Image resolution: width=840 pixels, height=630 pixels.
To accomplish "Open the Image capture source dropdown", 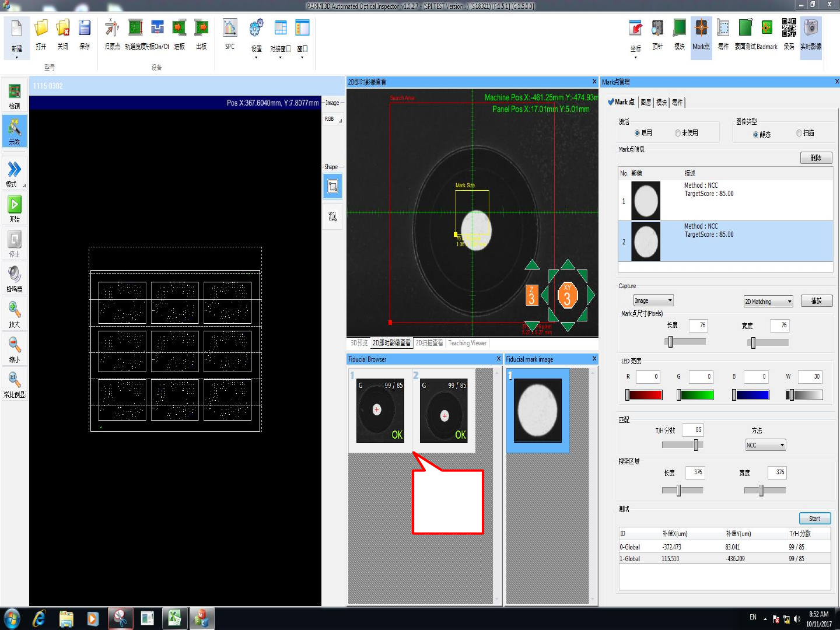I will pyautogui.click(x=653, y=300).
